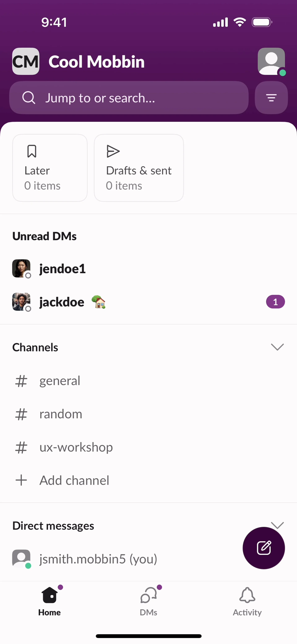Open the #ux-workshop channel

[148, 447]
